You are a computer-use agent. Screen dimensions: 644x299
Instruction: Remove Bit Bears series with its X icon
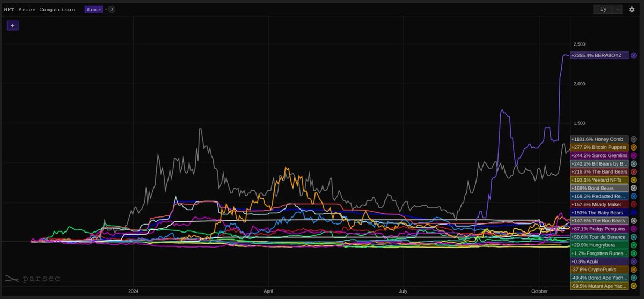point(633,163)
